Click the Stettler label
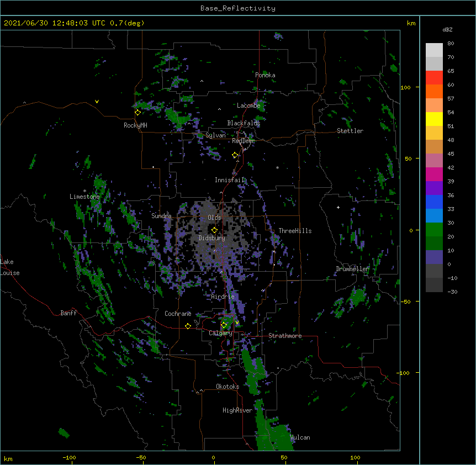This screenshot has width=476, height=465. (350, 131)
